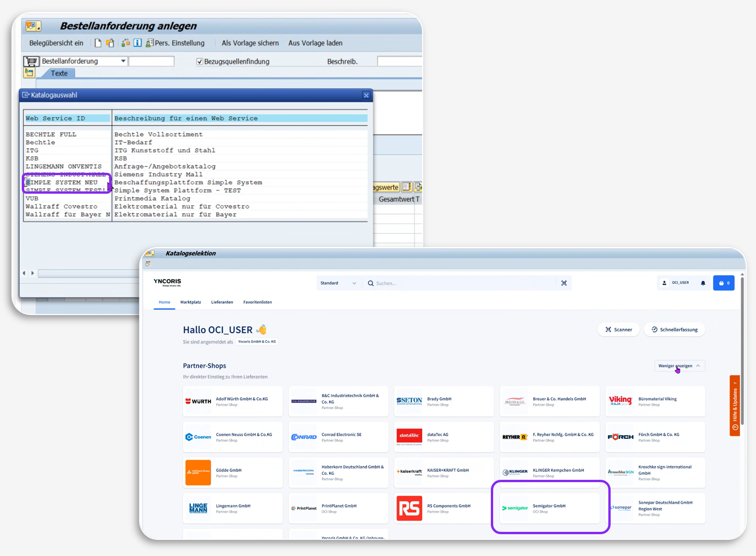Open the Lieferanten tab
Image resolution: width=756 pixels, height=556 pixels.
pos(222,302)
